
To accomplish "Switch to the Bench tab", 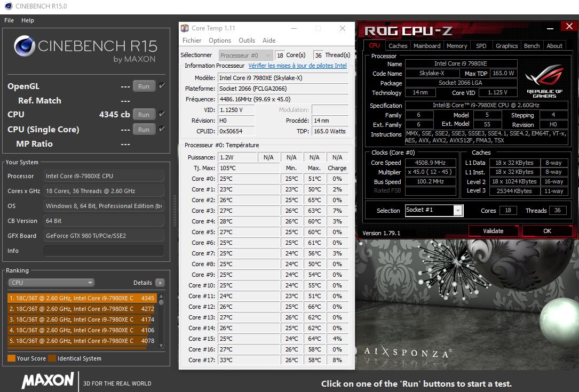I will click(x=532, y=46).
